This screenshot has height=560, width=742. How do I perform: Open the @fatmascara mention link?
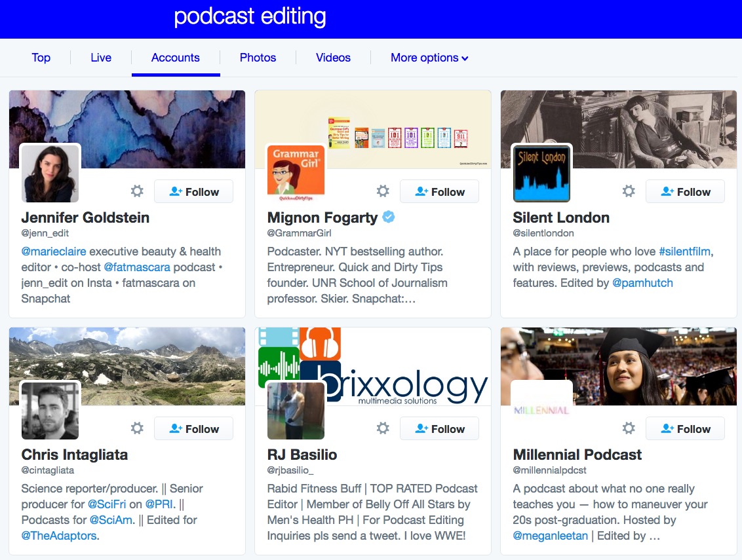coord(137,267)
